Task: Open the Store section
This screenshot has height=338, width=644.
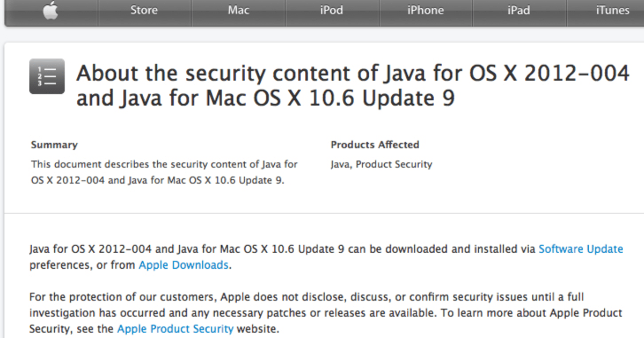Action: [144, 10]
